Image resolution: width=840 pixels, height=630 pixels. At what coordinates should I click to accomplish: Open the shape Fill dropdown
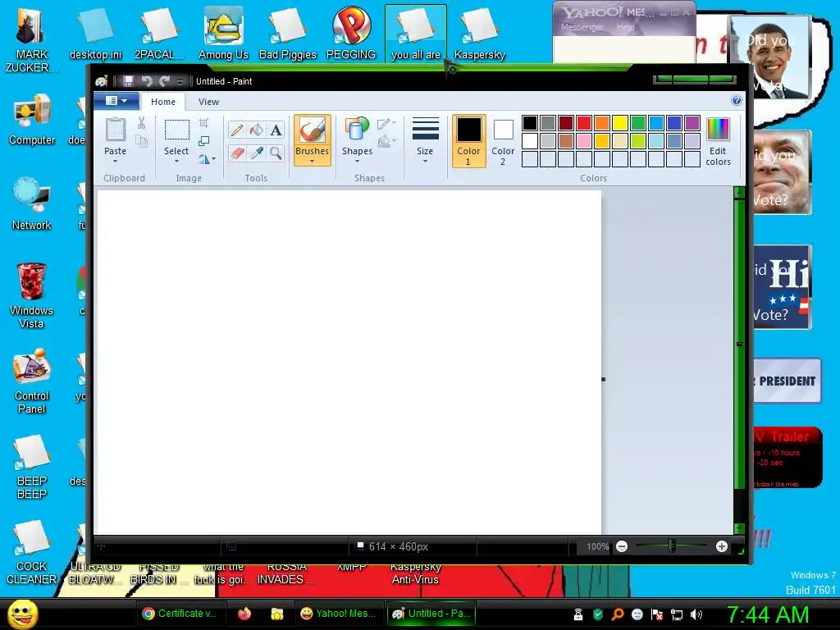(386, 141)
